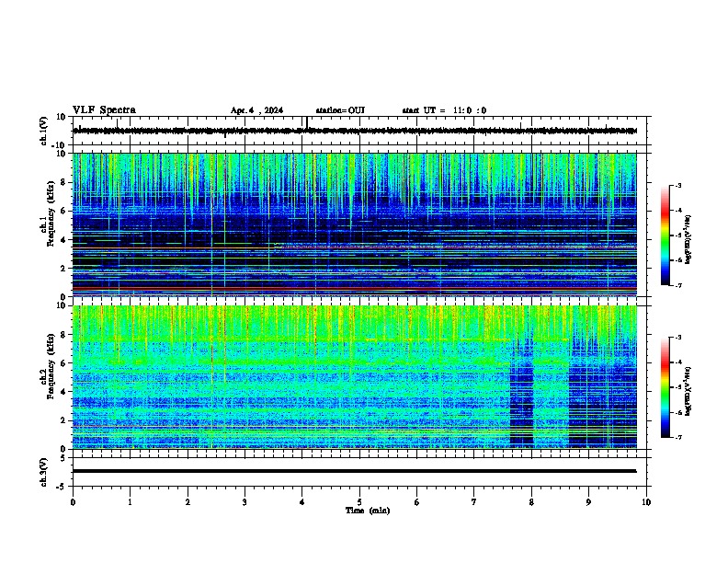Viewport: 728px width, 563px height.
Task: Click the "-6" value on ch.2 color bar
Action: click(x=677, y=412)
